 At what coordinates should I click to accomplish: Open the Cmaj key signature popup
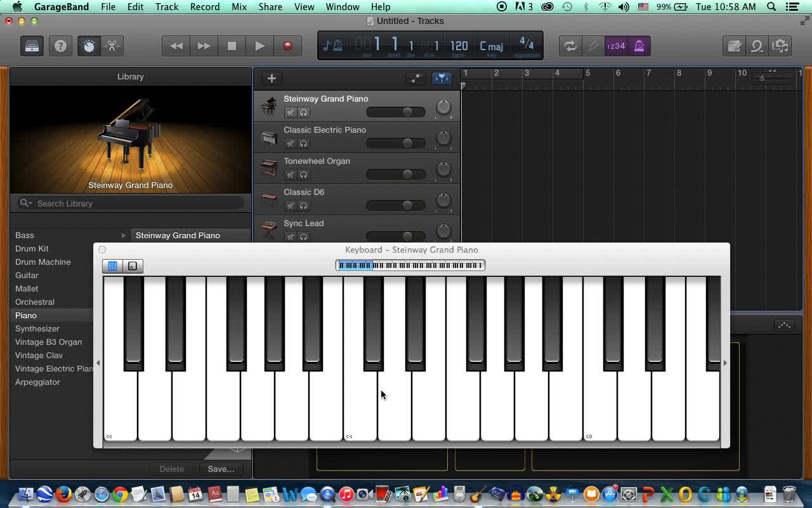coord(491,46)
